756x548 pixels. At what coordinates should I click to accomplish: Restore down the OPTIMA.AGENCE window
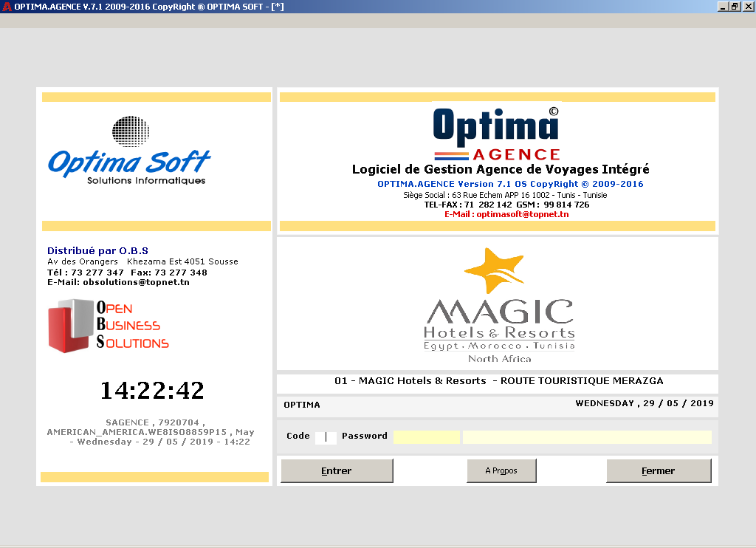735,6
